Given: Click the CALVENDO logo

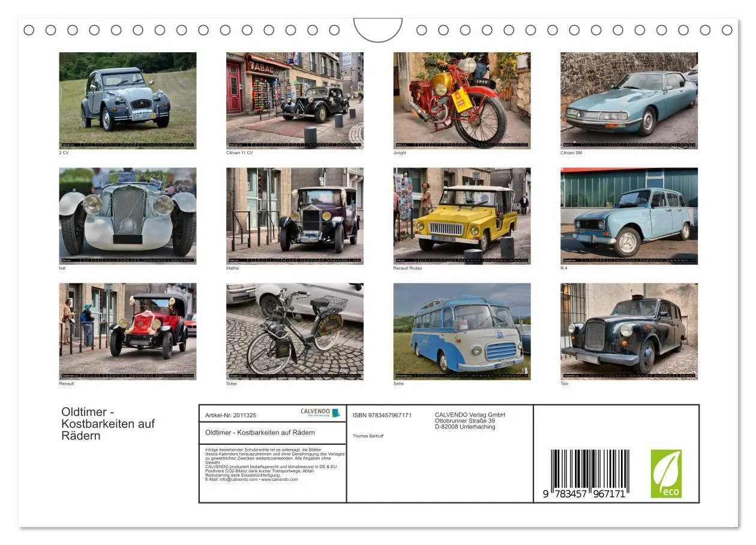Looking at the screenshot, I should click(x=320, y=413).
